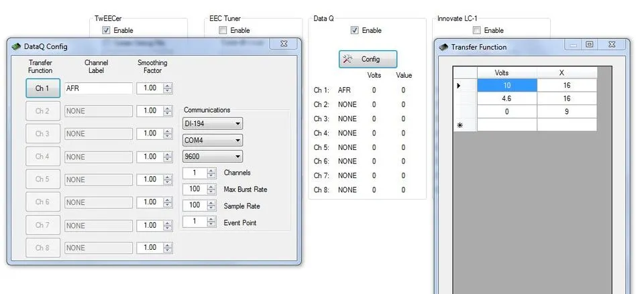The image size is (644, 294).
Task: Click the Ch 3 transfer function button
Action: (43, 134)
